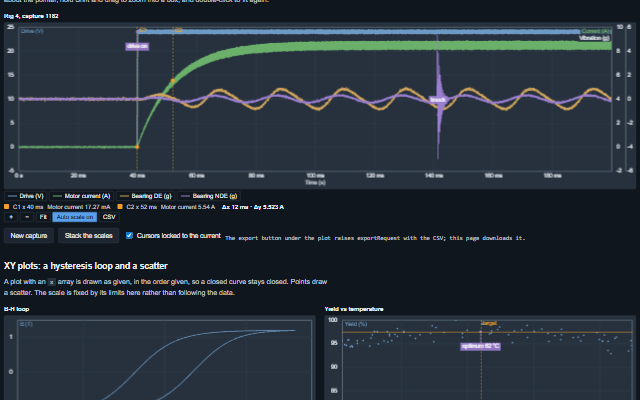This screenshot has height=400, width=640.
Task: Click the orange C2 readout swatch
Action: click(120, 207)
